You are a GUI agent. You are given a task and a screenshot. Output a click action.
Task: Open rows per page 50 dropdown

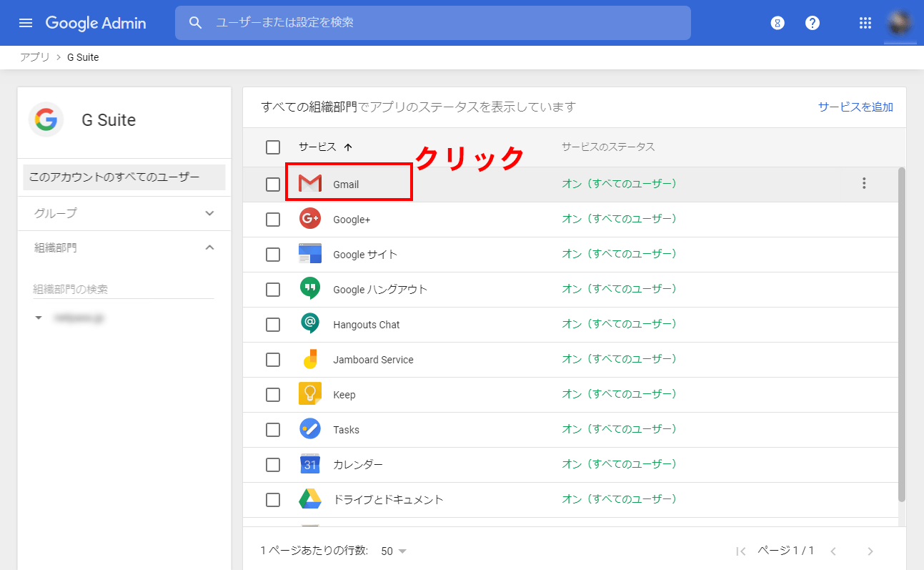tap(394, 551)
